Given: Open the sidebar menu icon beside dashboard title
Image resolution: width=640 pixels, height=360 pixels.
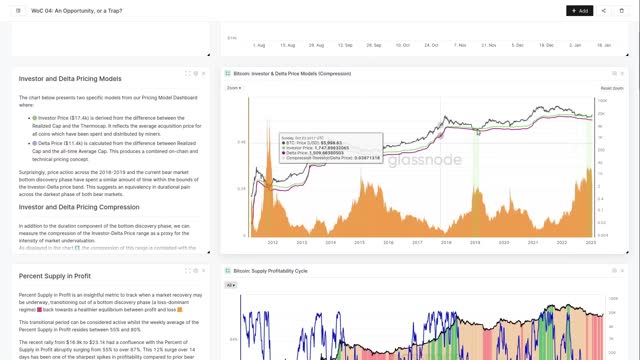Looking at the screenshot, I should 18,11.
